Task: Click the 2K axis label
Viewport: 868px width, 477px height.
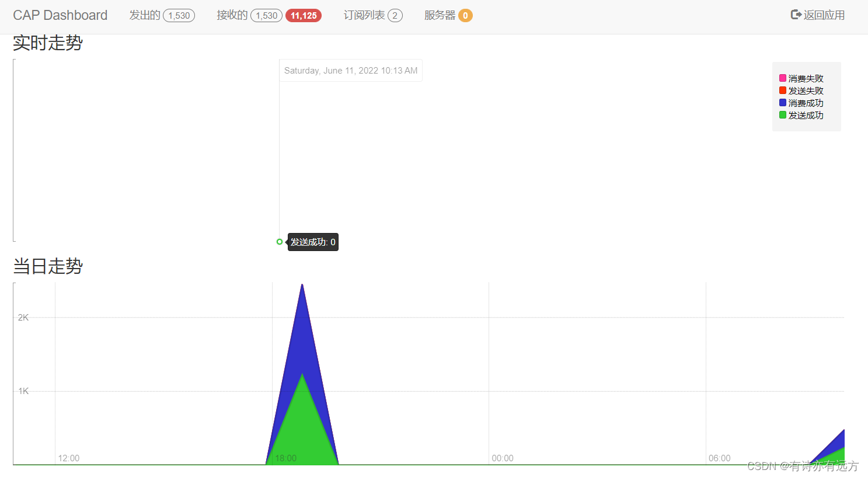Action: point(23,318)
